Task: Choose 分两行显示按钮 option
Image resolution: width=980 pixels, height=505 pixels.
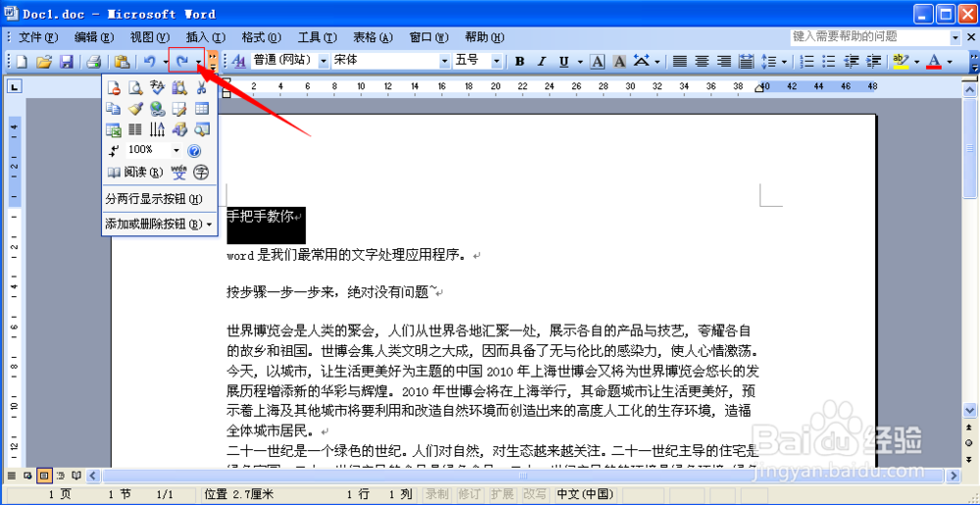Action: click(x=160, y=199)
